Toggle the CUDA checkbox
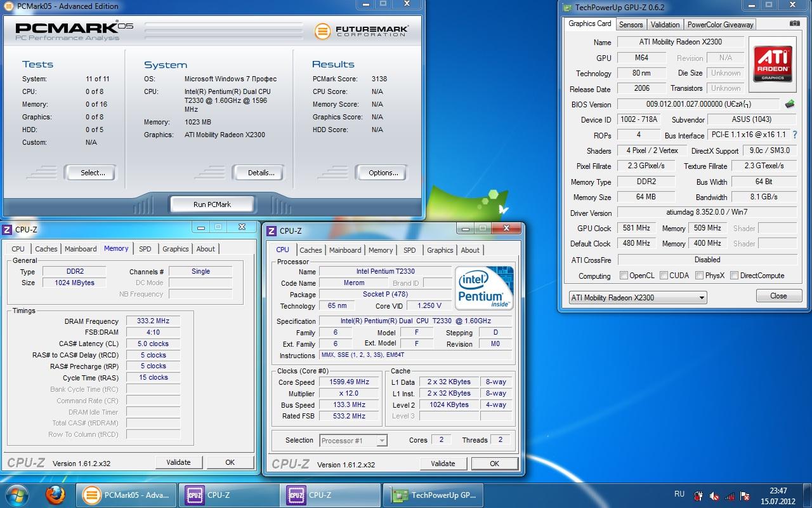812x508 pixels. click(x=664, y=275)
